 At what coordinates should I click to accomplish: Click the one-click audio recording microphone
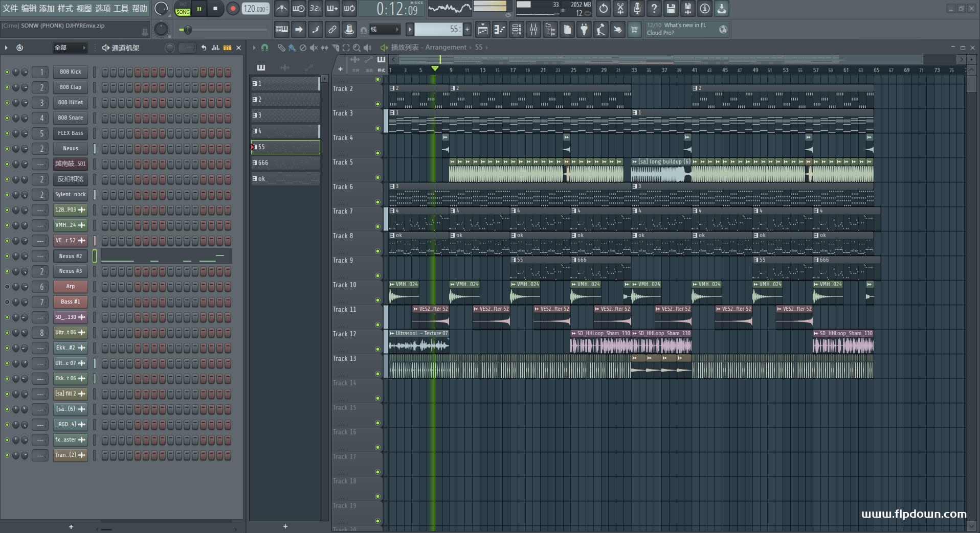[637, 9]
